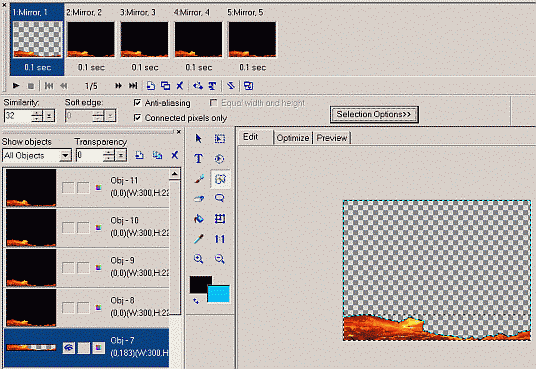Select the Pick (arrow) tool
This screenshot has width=536, height=369.
pos(198,139)
